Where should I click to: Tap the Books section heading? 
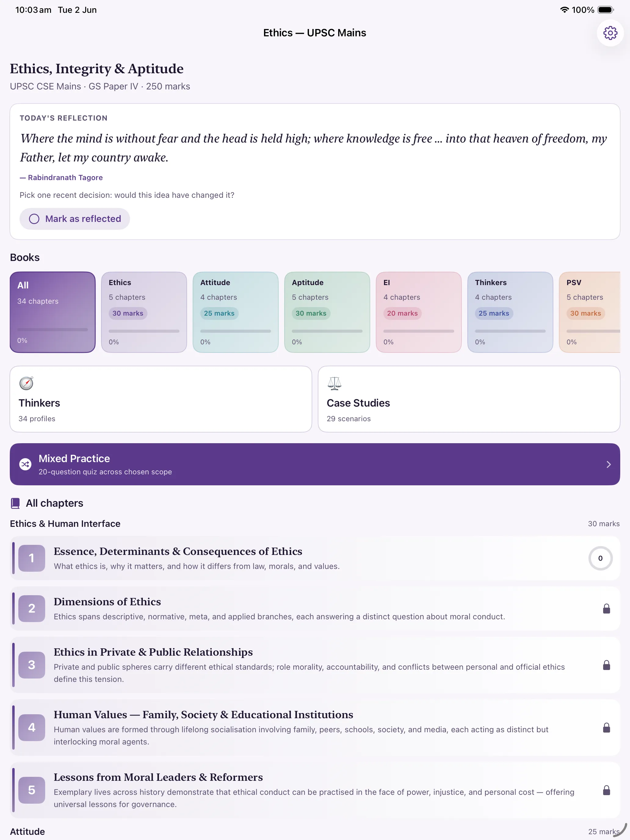coord(25,258)
